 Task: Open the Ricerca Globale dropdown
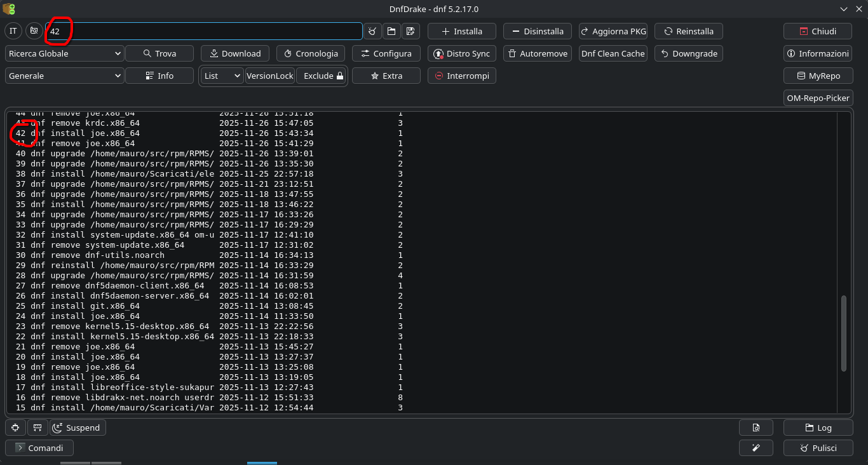(64, 53)
